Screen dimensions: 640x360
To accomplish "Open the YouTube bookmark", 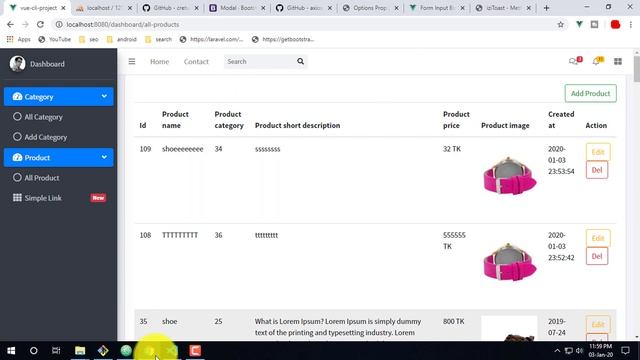I will tap(55, 40).
